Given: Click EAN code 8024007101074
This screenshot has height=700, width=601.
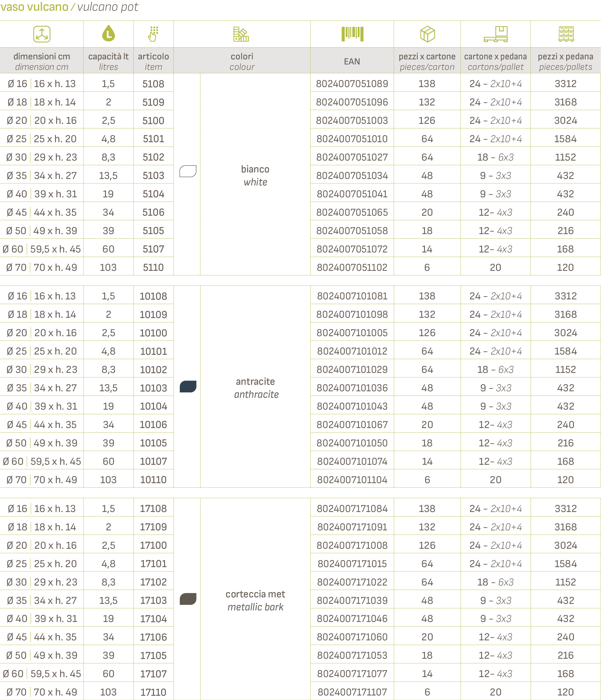Looking at the screenshot, I should pos(352,461).
